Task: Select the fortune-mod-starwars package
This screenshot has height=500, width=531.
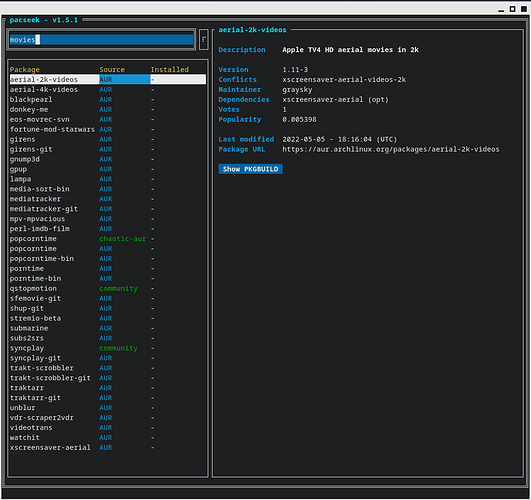Action: tap(107, 129)
